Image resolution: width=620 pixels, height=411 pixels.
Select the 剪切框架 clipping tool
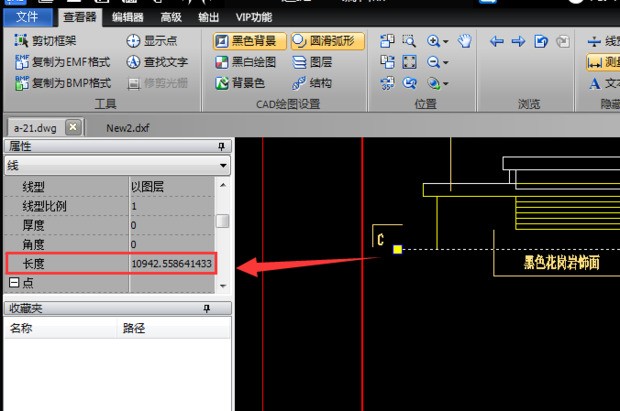45,41
